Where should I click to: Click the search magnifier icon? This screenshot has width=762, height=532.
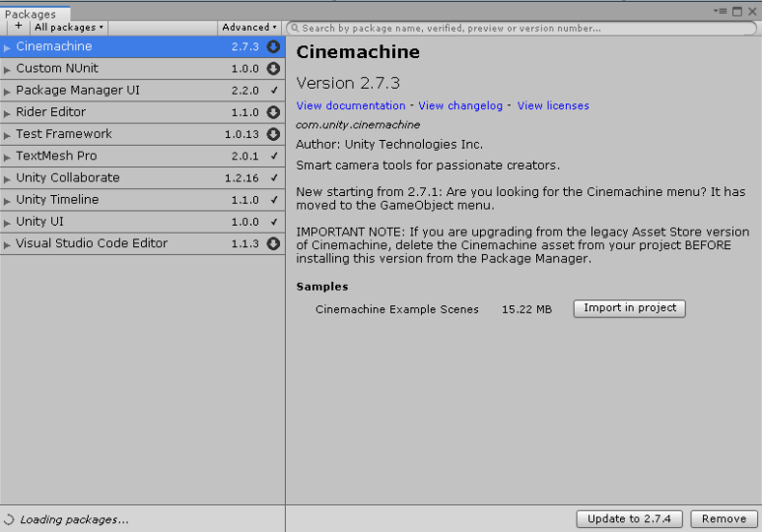tap(295, 29)
